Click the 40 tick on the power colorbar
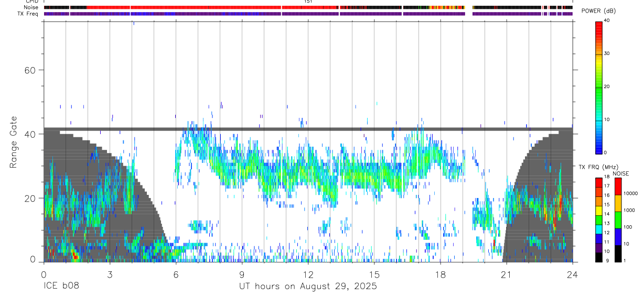This screenshot has width=644, height=297. 607,21
